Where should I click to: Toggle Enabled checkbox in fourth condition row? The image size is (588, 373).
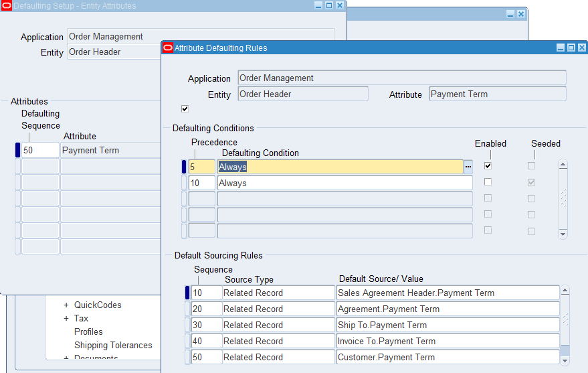(x=488, y=214)
